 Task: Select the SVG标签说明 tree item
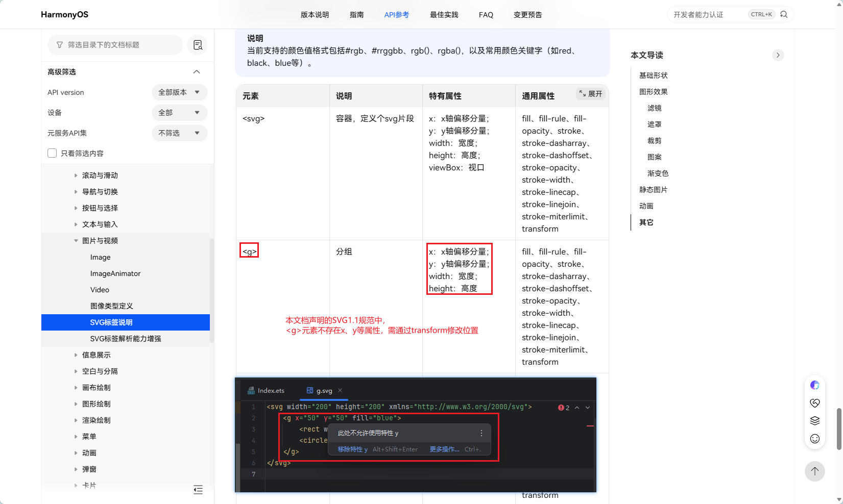(126, 322)
